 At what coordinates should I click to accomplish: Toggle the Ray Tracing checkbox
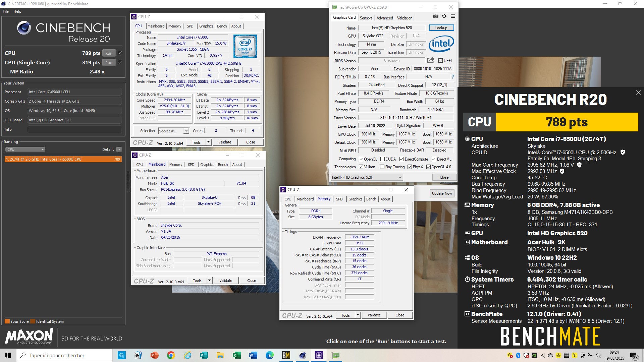pos(382,167)
